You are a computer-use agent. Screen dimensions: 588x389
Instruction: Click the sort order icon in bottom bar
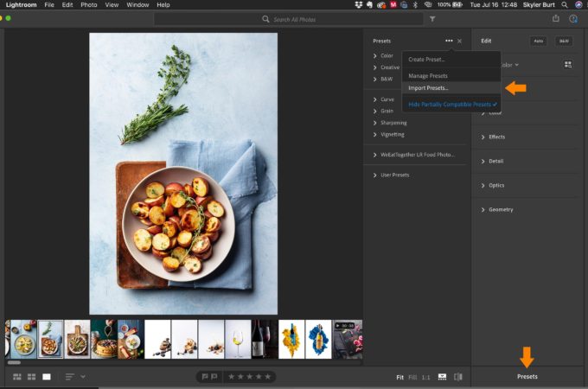pos(70,377)
